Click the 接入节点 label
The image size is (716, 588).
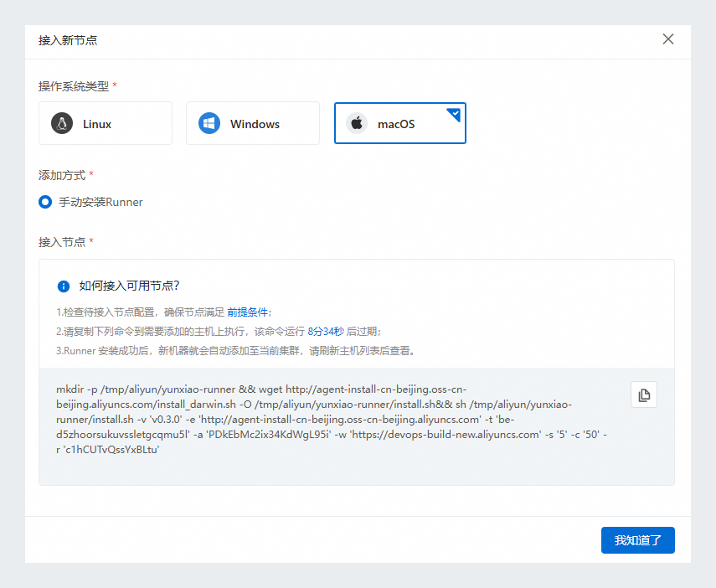click(62, 242)
